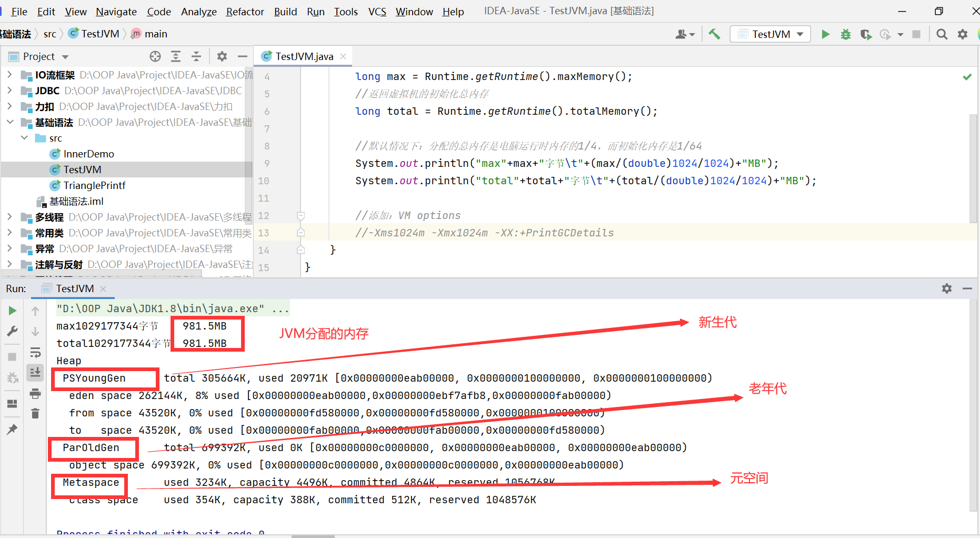980x538 pixels.
Task: Print the console output icon
Action: click(35, 393)
